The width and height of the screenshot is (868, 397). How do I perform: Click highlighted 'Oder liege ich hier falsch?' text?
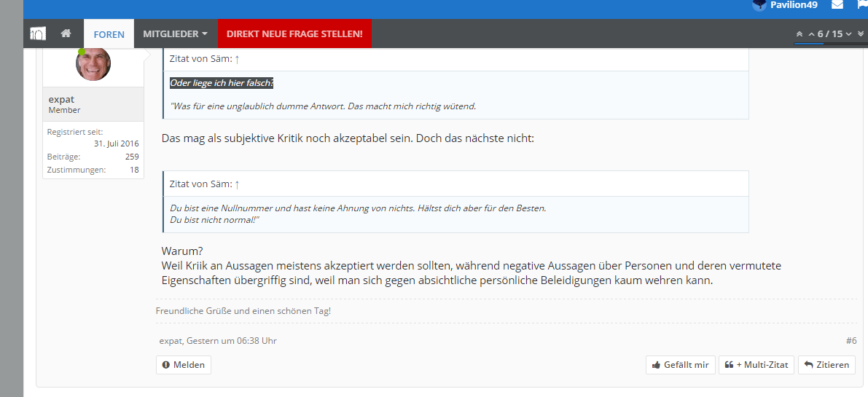222,83
